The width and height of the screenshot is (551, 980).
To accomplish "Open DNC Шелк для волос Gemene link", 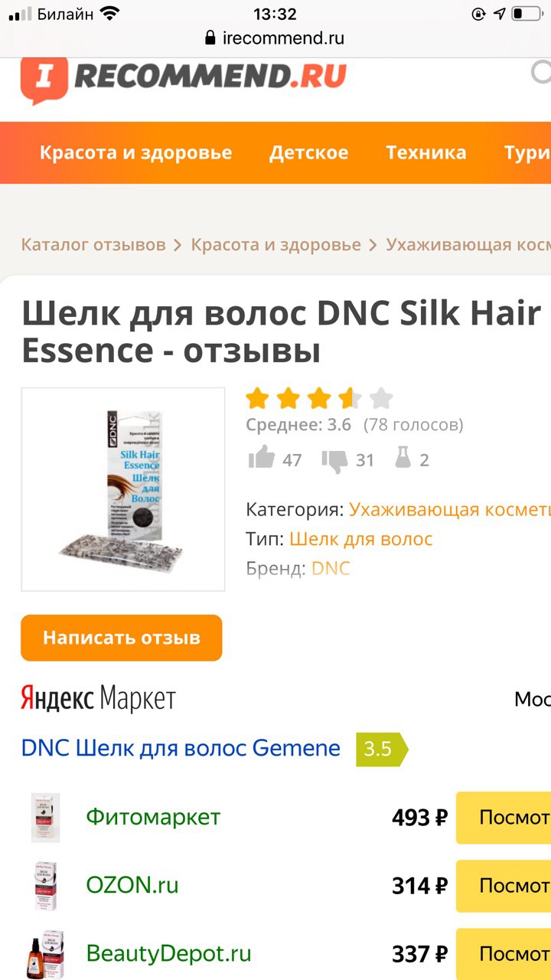I will click(181, 748).
